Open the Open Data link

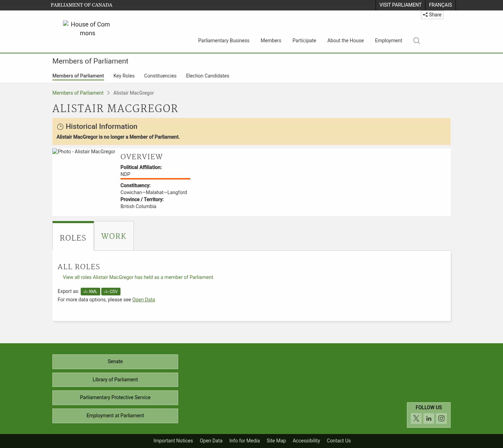[143, 300]
